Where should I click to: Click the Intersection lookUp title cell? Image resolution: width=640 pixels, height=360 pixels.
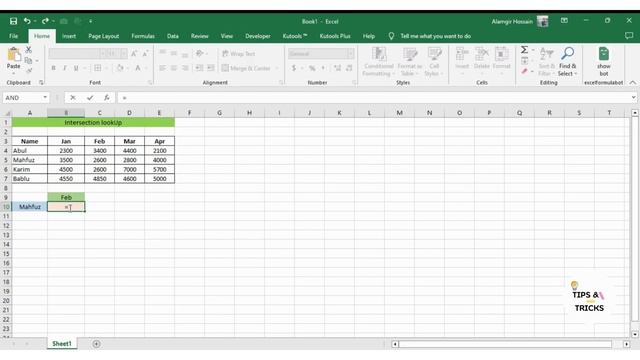click(x=93, y=122)
